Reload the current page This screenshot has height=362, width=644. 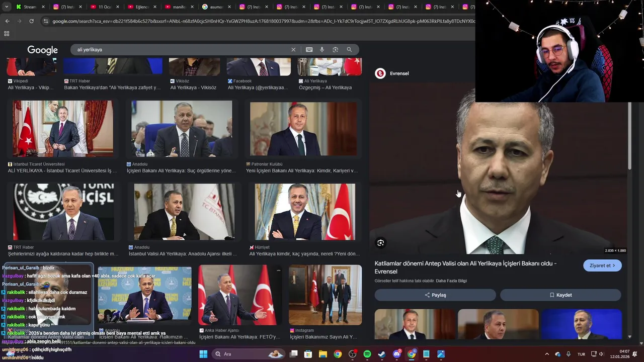pos(31,21)
